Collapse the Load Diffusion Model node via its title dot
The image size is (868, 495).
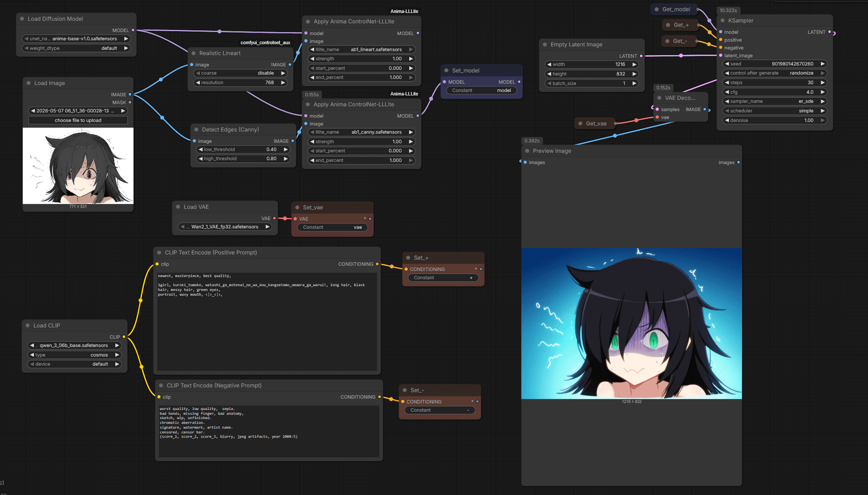point(22,19)
